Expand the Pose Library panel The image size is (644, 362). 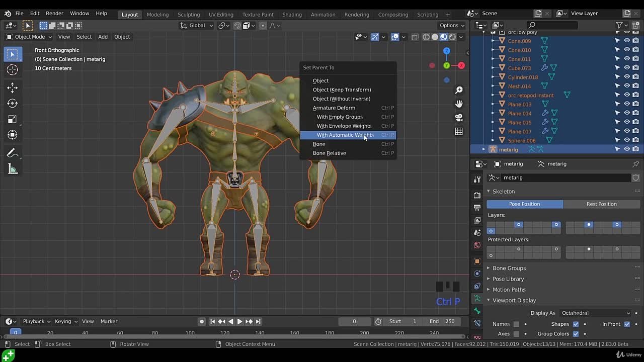click(x=508, y=279)
